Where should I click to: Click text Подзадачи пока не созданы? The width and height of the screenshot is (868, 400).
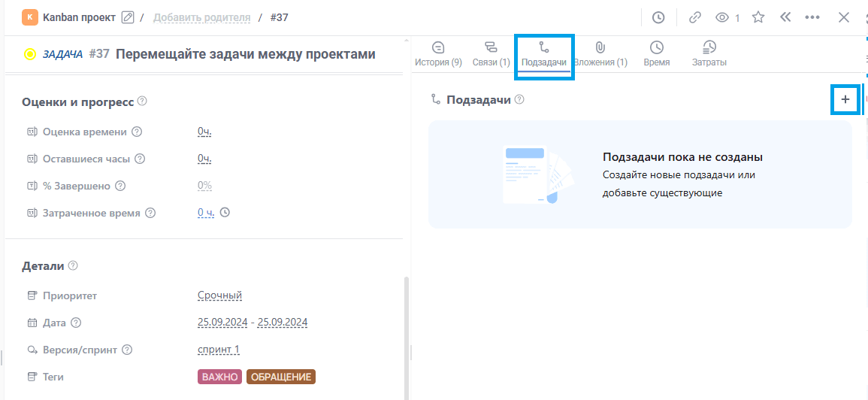[683, 157]
